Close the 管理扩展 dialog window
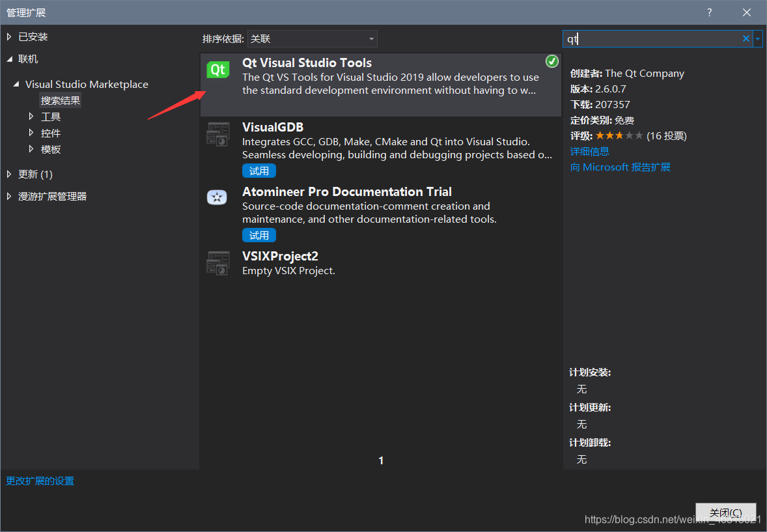Image resolution: width=767 pixels, height=532 pixels. [x=746, y=12]
